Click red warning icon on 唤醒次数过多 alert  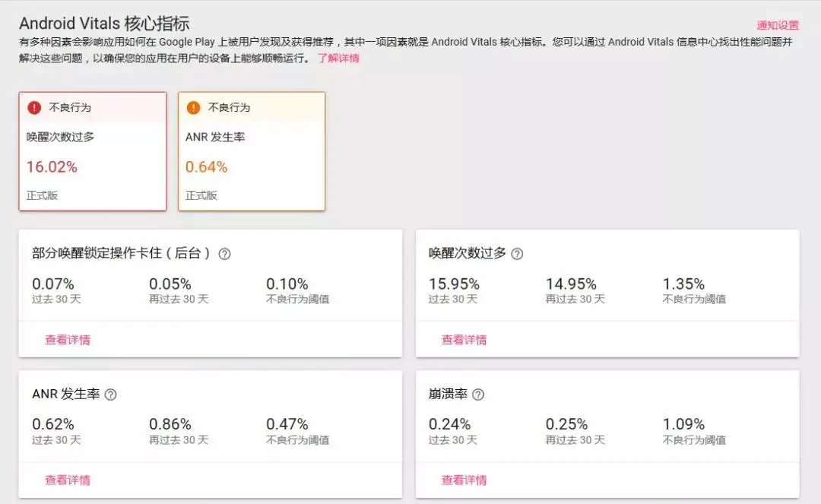(34, 107)
